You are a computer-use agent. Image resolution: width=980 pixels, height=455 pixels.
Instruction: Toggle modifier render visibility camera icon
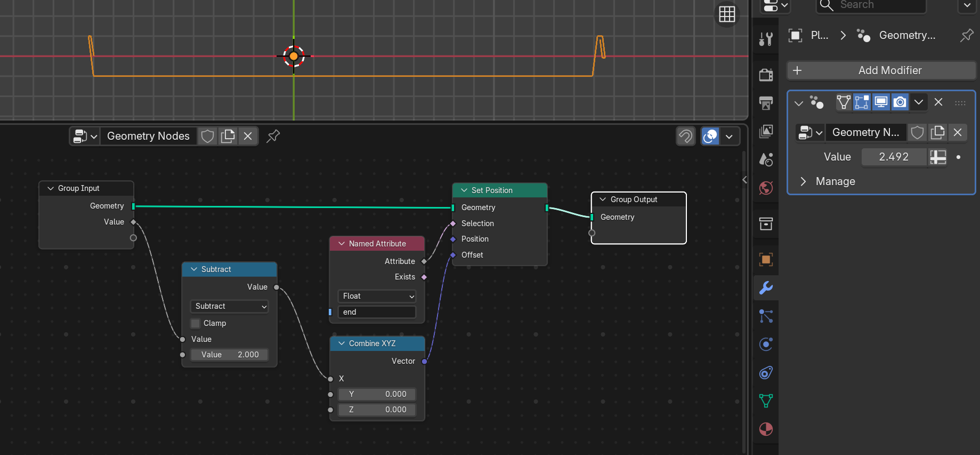pos(900,102)
